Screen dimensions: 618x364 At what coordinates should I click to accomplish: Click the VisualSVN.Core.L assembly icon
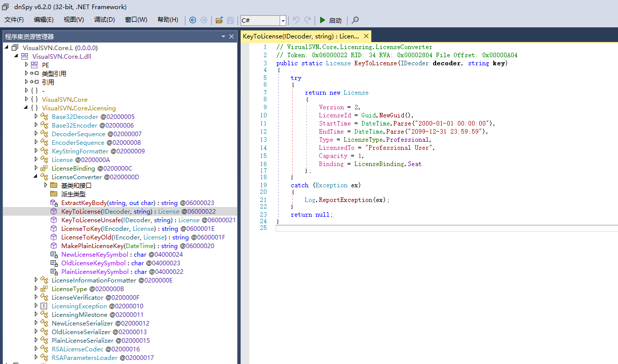pos(15,48)
